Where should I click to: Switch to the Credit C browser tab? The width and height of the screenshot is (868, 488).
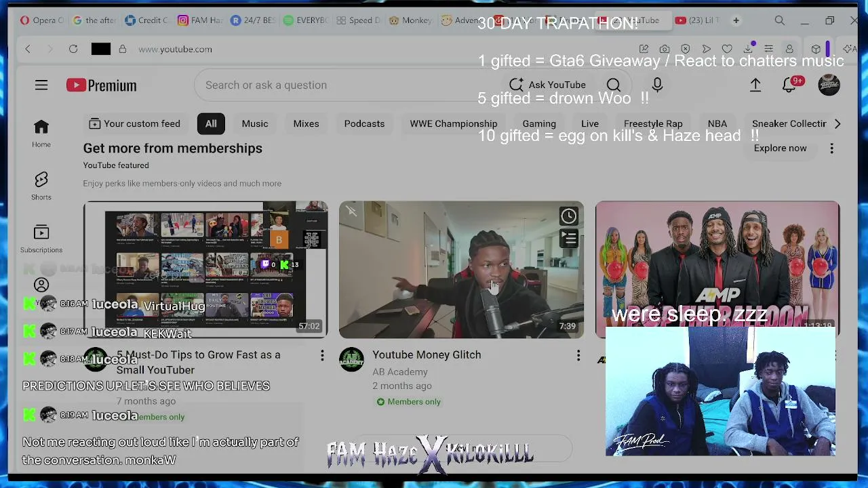pyautogui.click(x=146, y=20)
